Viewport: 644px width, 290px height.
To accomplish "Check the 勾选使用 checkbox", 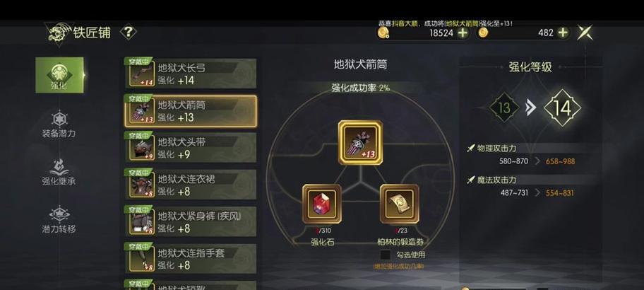I will point(386,255).
